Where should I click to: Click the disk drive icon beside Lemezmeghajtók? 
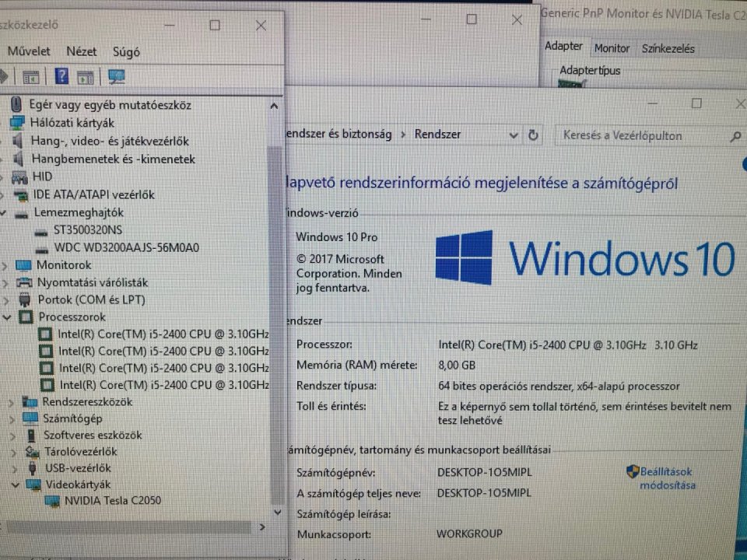22,215
